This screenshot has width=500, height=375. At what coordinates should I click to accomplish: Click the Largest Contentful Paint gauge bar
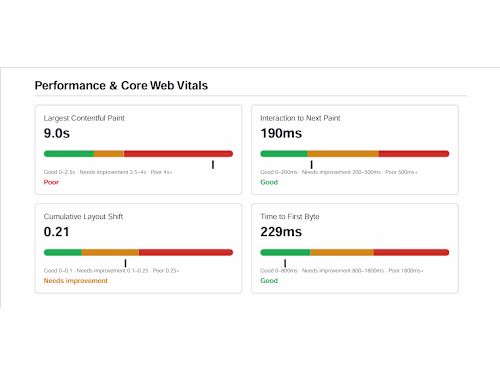138,154
